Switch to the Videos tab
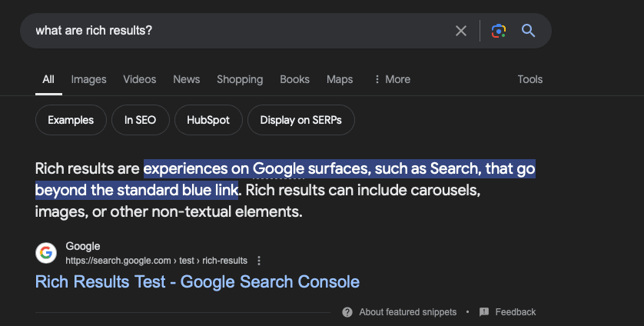This screenshot has width=644, height=326. (x=139, y=79)
